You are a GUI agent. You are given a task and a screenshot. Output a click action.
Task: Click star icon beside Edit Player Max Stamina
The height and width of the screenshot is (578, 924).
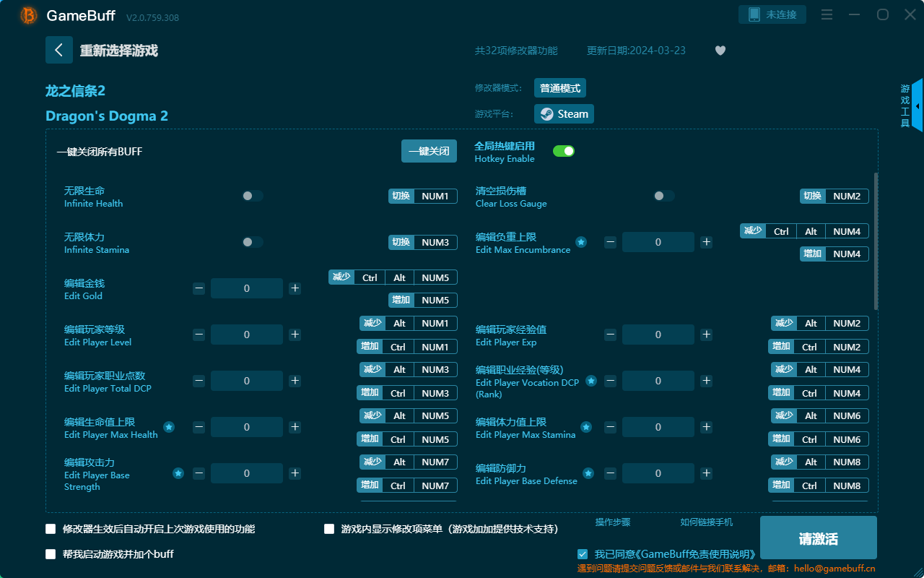[586, 427]
